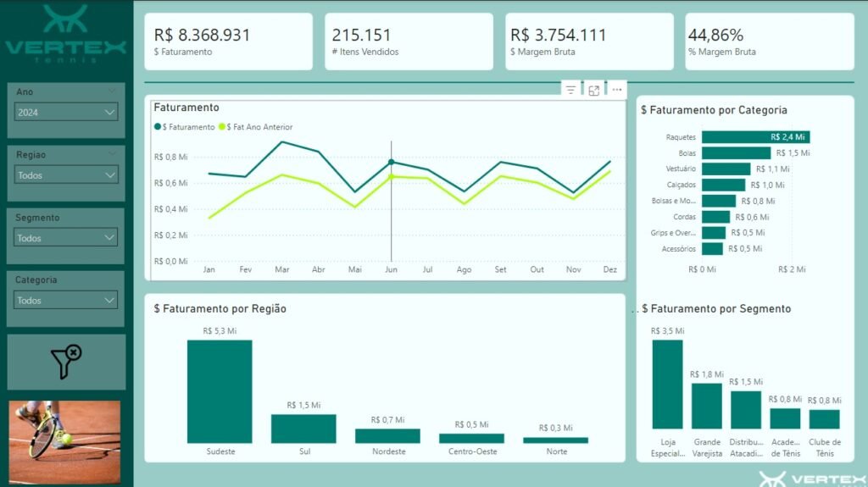Click the tennis player photo thumbnail
Image resolution: width=868 pixels, height=487 pixels.
66,429
